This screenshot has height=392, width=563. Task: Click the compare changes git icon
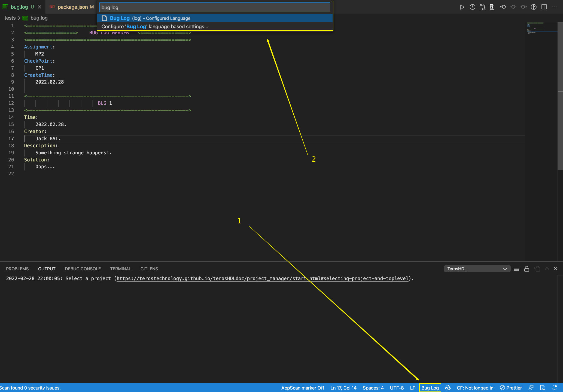pos(483,7)
